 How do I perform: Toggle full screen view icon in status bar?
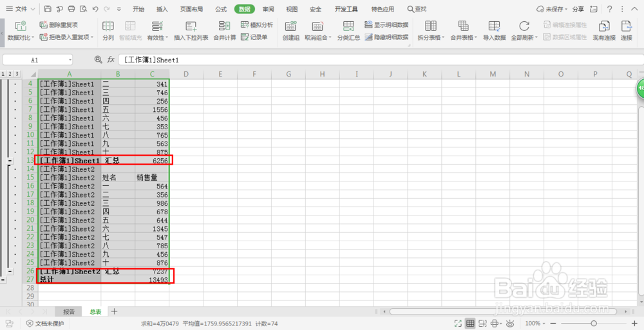[x=458, y=324]
